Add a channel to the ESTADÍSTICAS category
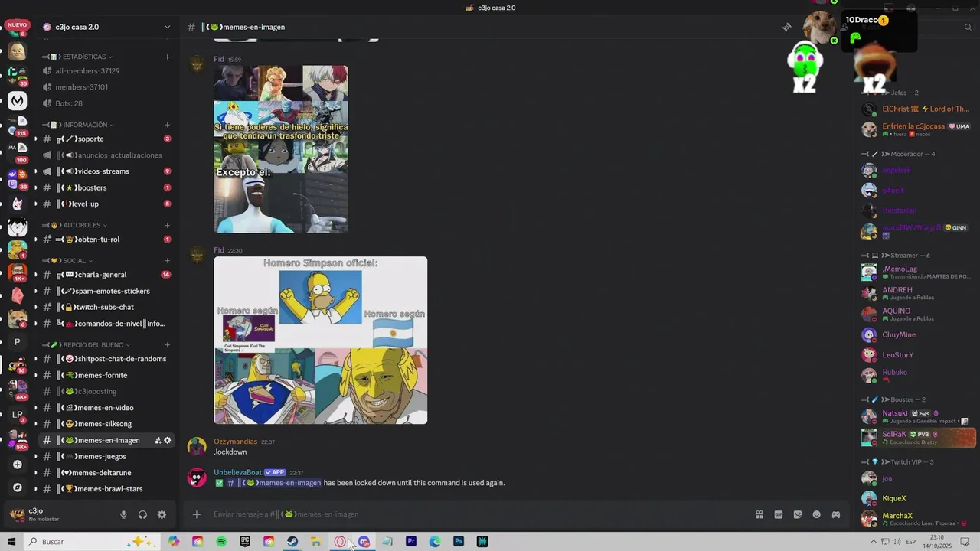This screenshot has height=551, width=980. 167,57
